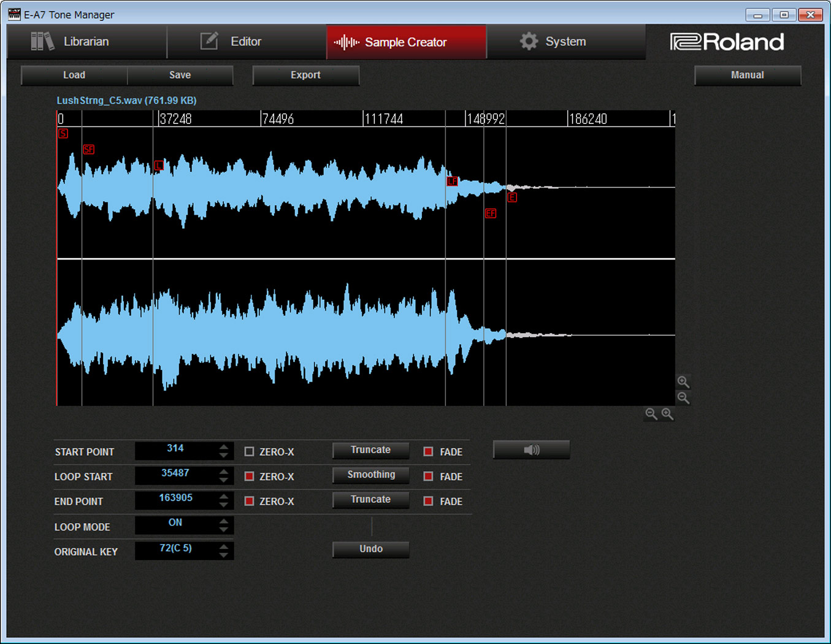831x644 pixels.
Task: Zoom out horizontally on the waveform
Action: tap(651, 414)
